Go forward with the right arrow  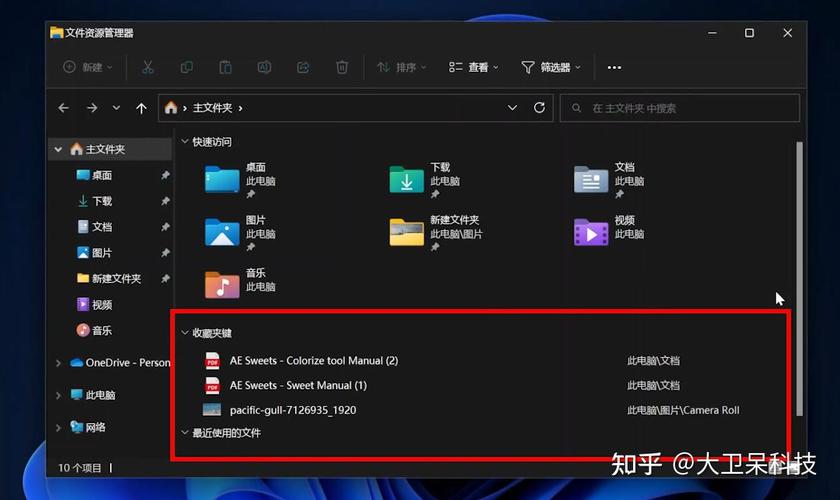[92, 108]
